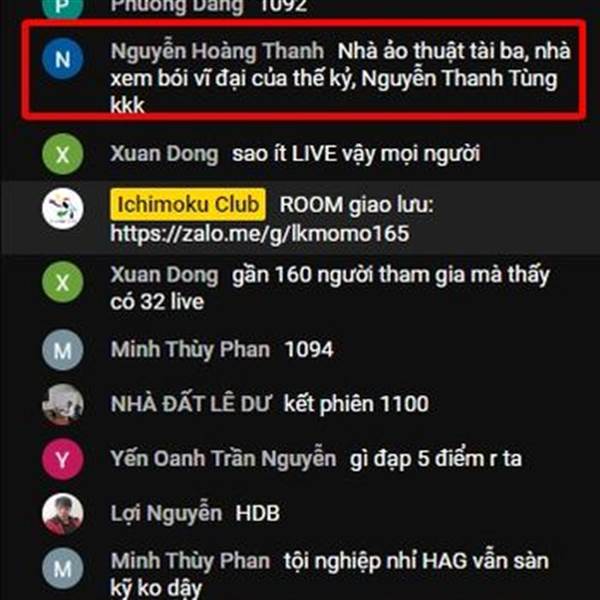Click Minh Thùy Phan's avatar beside HAG message
The width and height of the screenshot is (600, 600).
62,568
